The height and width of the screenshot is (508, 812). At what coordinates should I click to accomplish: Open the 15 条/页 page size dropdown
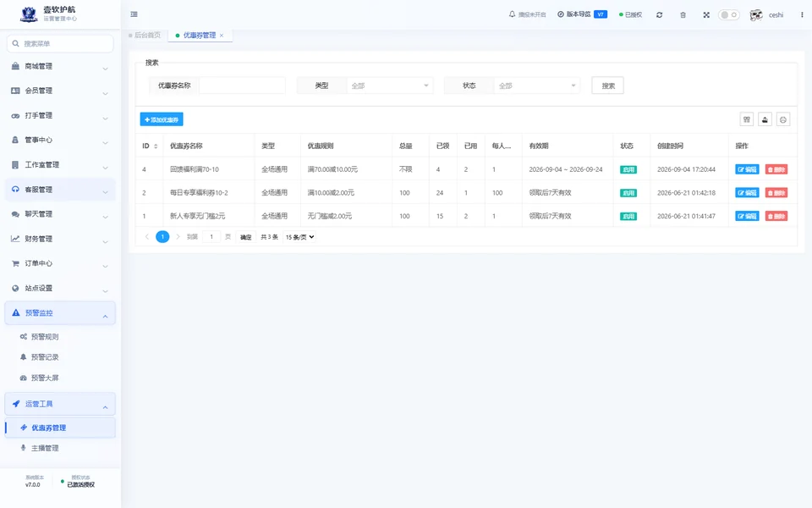click(299, 237)
